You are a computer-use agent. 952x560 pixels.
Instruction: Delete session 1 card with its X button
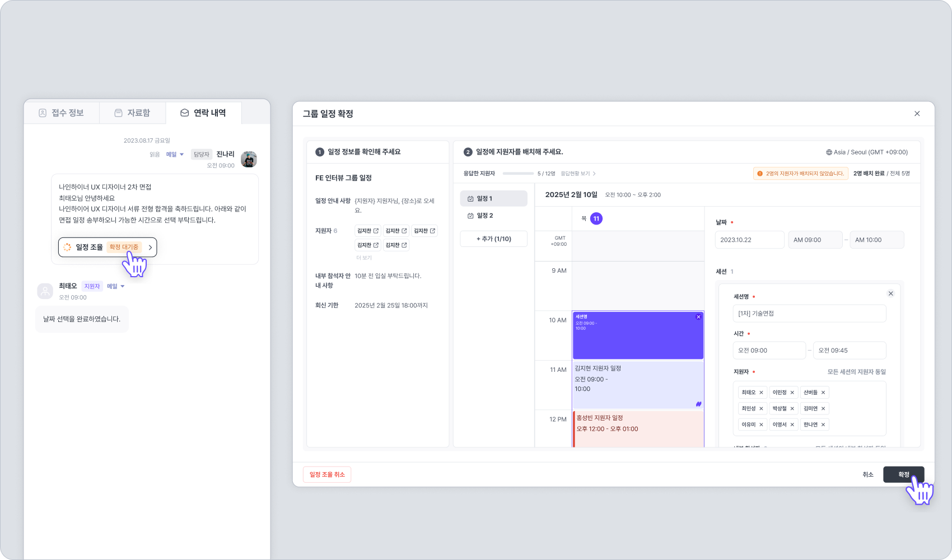(x=890, y=293)
